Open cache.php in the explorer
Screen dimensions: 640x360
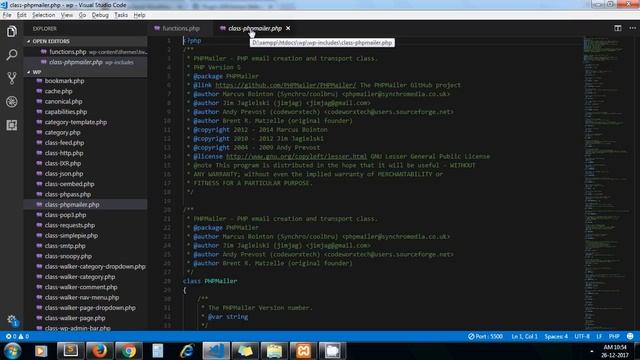86,91
